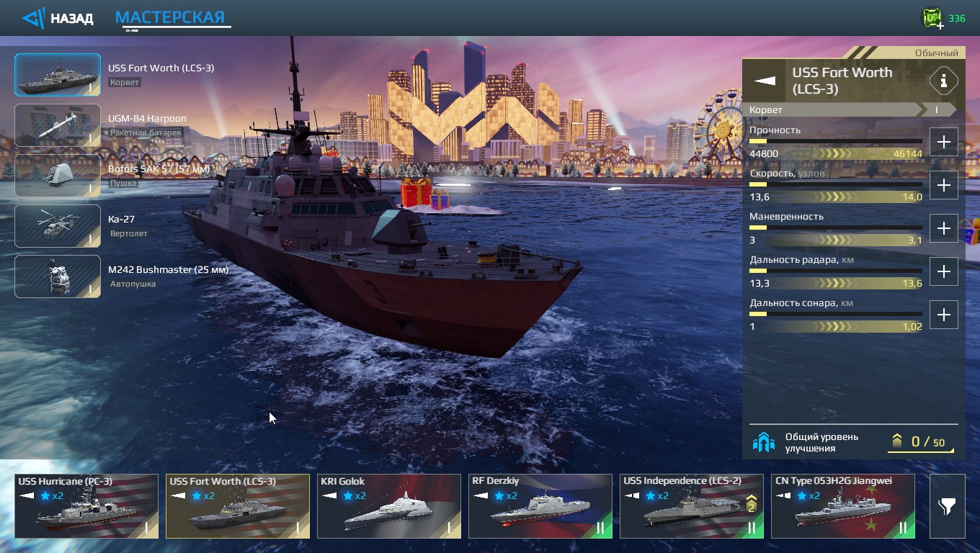Click the 44800 current durability value
This screenshot has width=980, height=553.
point(764,154)
